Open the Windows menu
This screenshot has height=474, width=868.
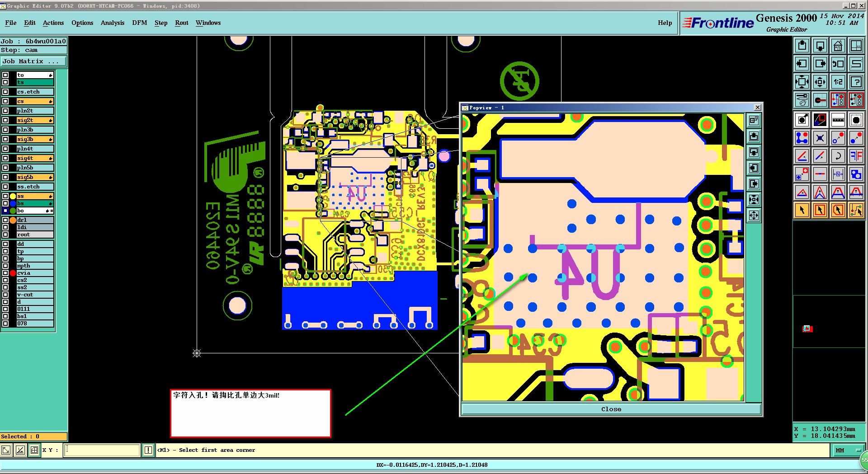tap(208, 23)
